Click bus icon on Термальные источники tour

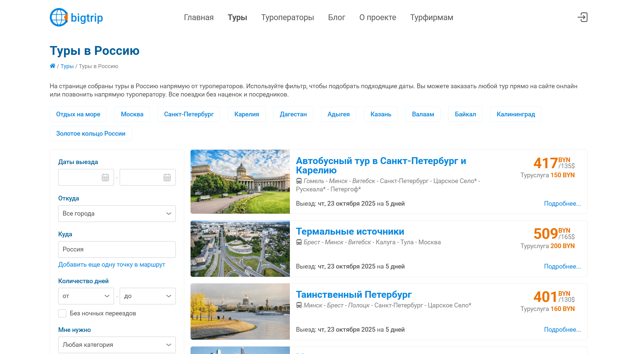(299, 242)
